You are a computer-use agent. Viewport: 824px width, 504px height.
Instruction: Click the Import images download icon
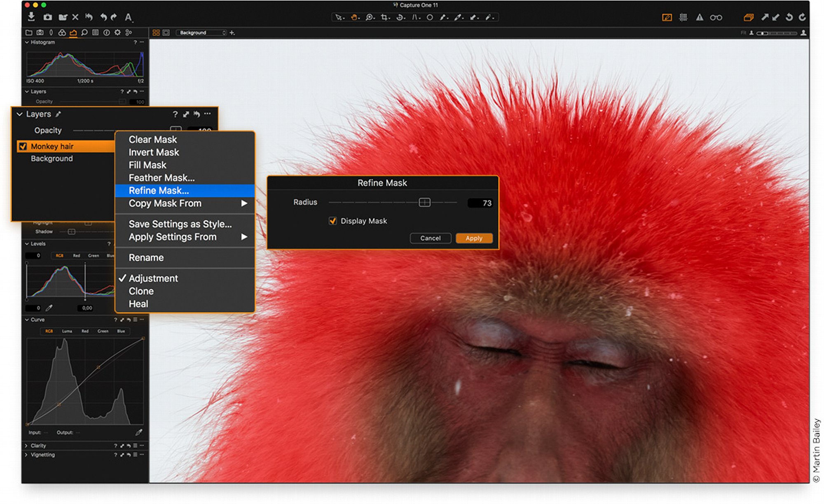click(31, 17)
